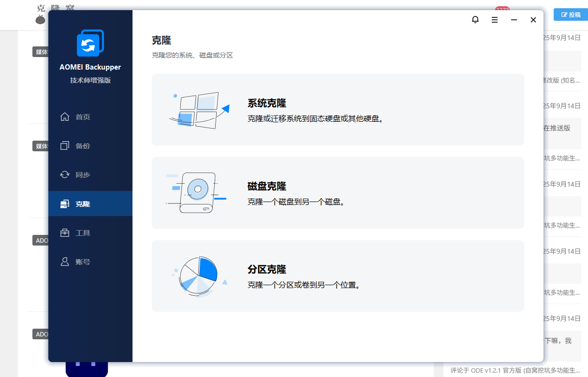Screen dimensions: 588x377
Task: Click the user icon beside 账号
Action: 65,262
